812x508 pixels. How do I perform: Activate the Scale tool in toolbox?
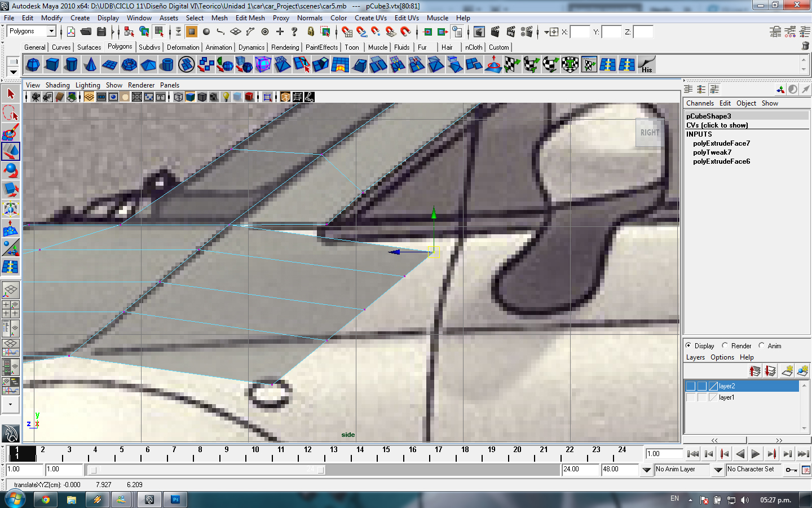(x=11, y=190)
